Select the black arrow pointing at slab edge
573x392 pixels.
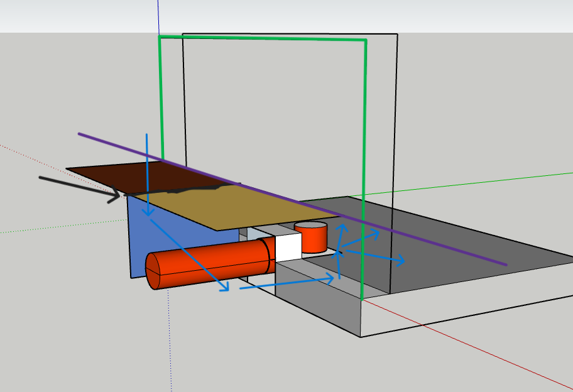[80, 189]
